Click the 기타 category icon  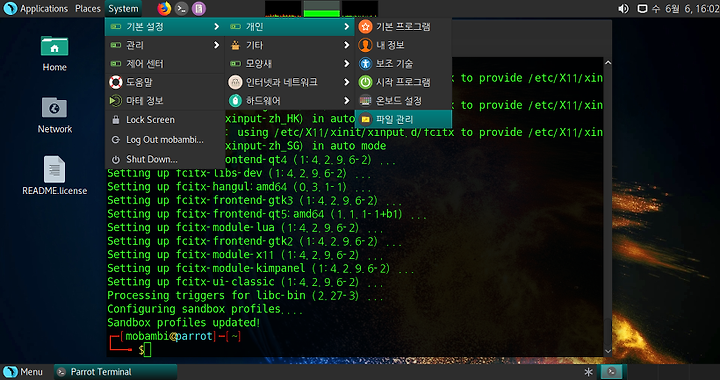[x=235, y=45]
